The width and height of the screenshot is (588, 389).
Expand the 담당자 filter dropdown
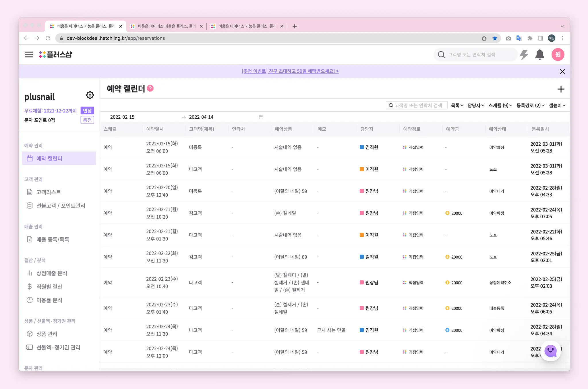click(475, 105)
